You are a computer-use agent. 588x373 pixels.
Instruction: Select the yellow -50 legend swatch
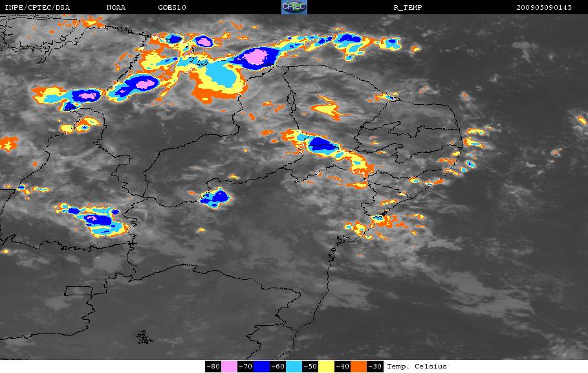[326, 367]
